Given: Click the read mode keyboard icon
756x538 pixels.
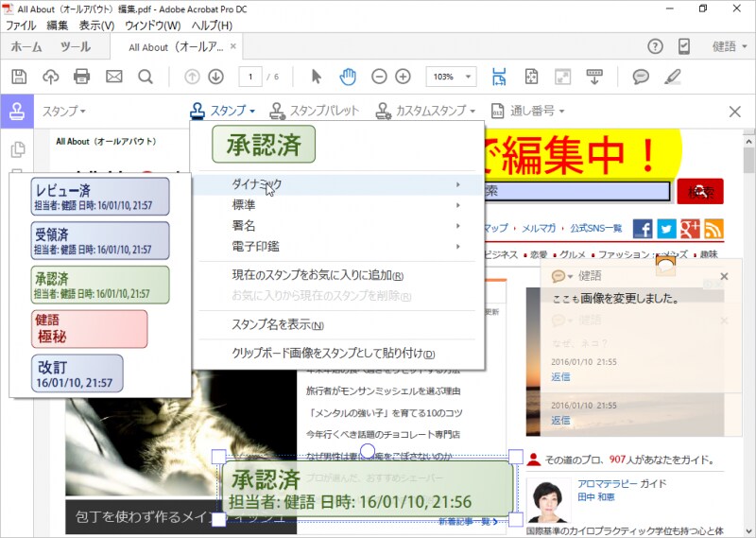Looking at the screenshot, I should click(594, 77).
